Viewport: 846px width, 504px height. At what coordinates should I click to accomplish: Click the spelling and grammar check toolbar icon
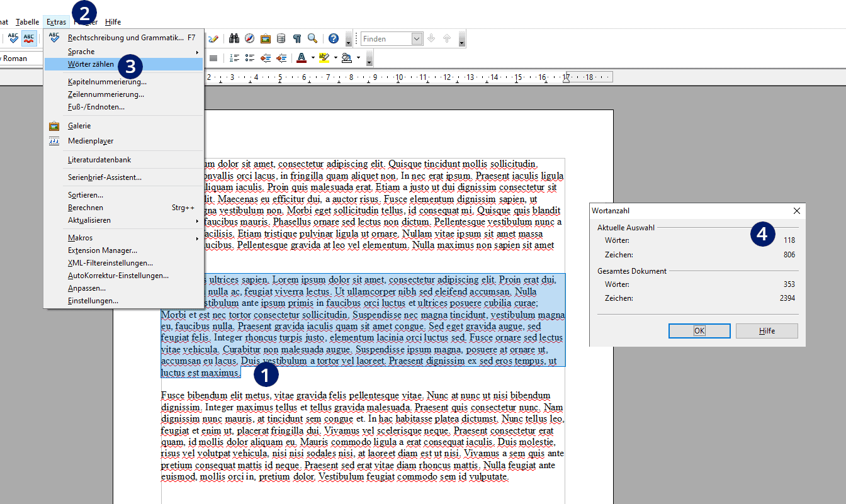click(x=13, y=38)
